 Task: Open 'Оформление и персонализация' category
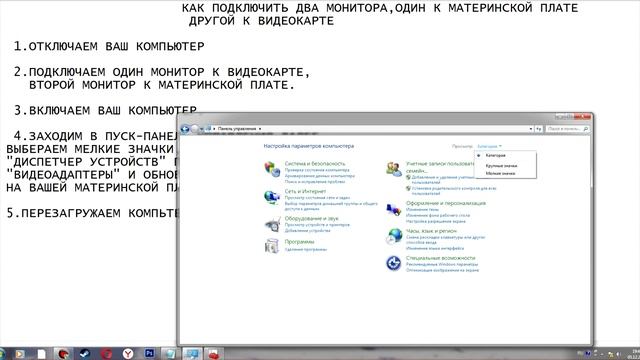pos(446,203)
